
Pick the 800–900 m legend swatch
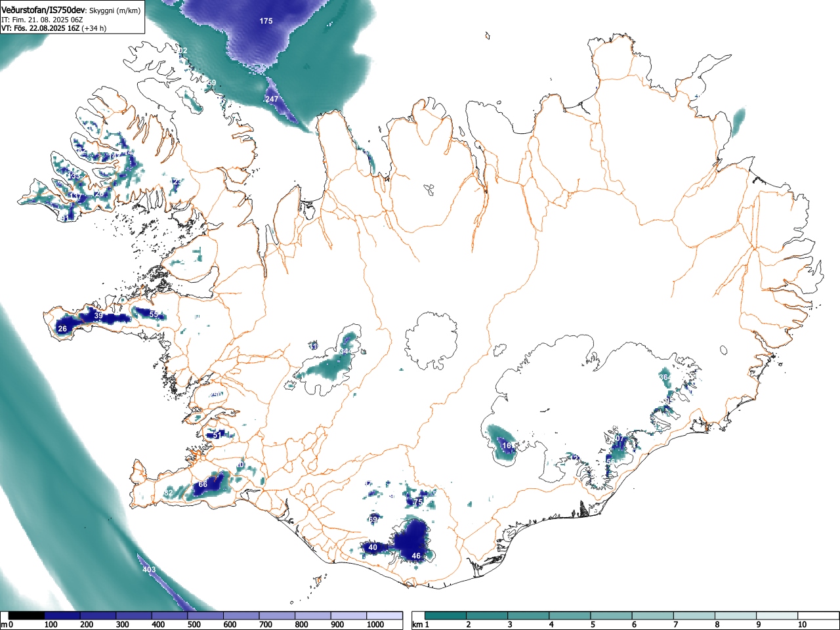click(312, 616)
